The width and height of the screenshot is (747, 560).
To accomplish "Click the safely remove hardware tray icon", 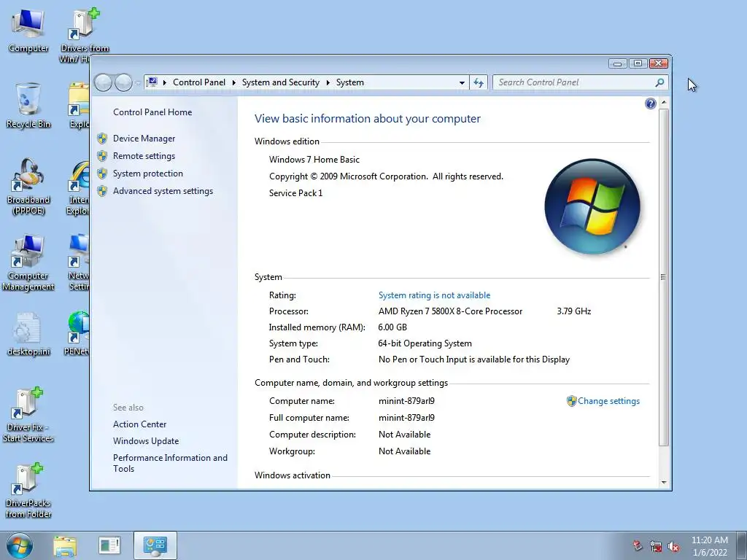I will (638, 545).
